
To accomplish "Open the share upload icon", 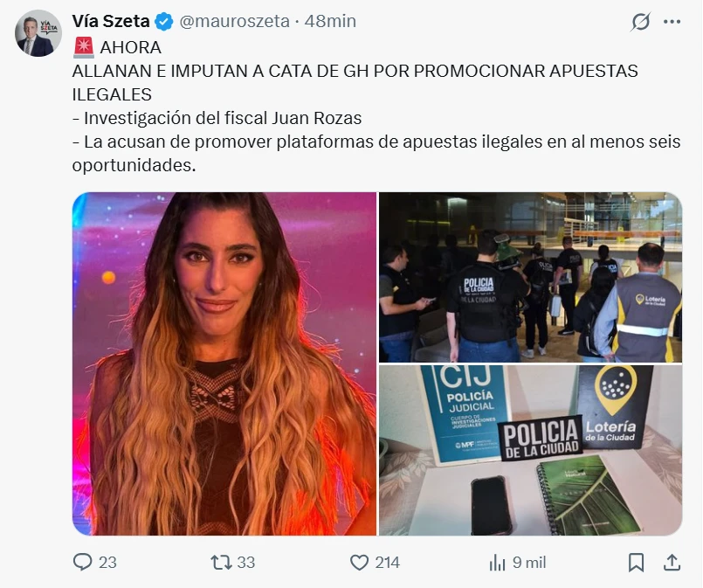I will [672, 562].
